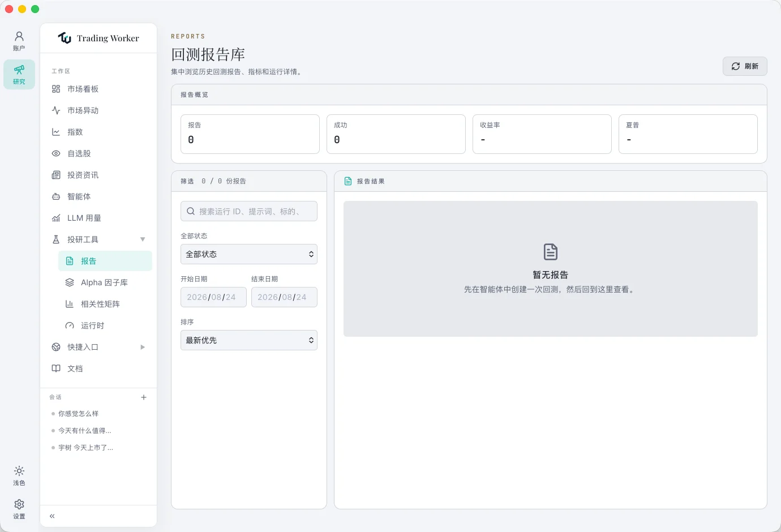Focus the report search field
This screenshot has width=781, height=532.
pos(249,211)
